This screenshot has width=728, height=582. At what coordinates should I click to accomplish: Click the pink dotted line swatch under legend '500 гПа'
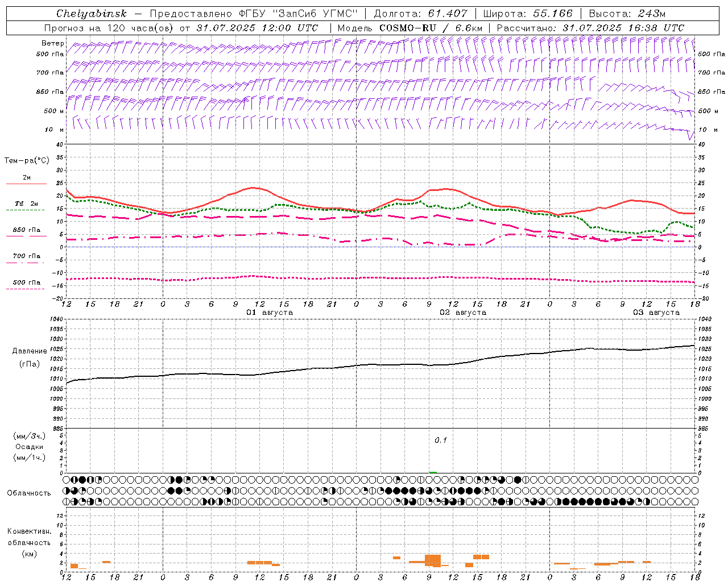coord(25,289)
